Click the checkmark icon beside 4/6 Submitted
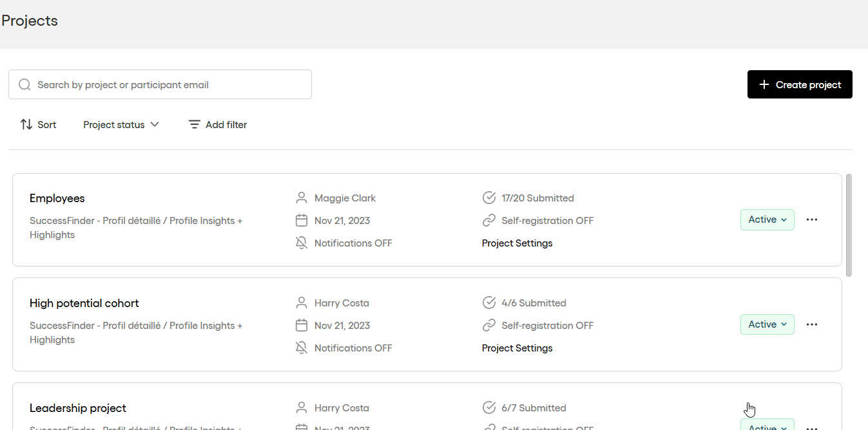Image resolution: width=868 pixels, height=430 pixels. coord(489,303)
